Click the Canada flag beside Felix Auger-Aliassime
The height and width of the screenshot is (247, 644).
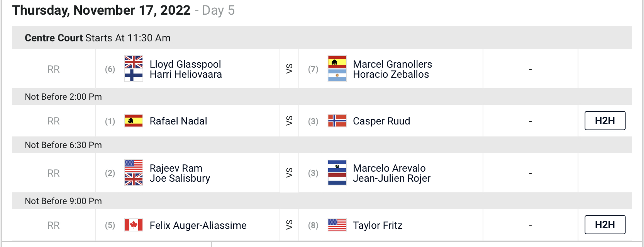click(x=134, y=225)
